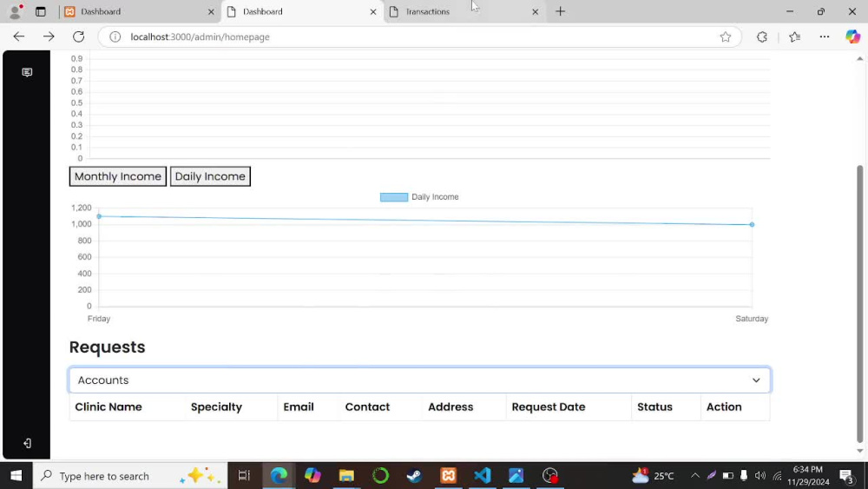868x489 pixels.
Task: Go back with the browser back arrow
Action: pyautogui.click(x=19, y=36)
